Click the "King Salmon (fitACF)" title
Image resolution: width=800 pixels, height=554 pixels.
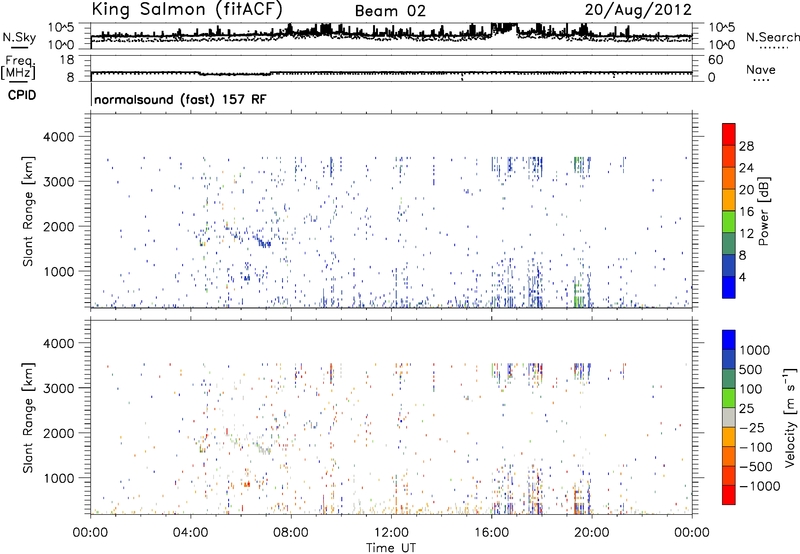(x=187, y=9)
